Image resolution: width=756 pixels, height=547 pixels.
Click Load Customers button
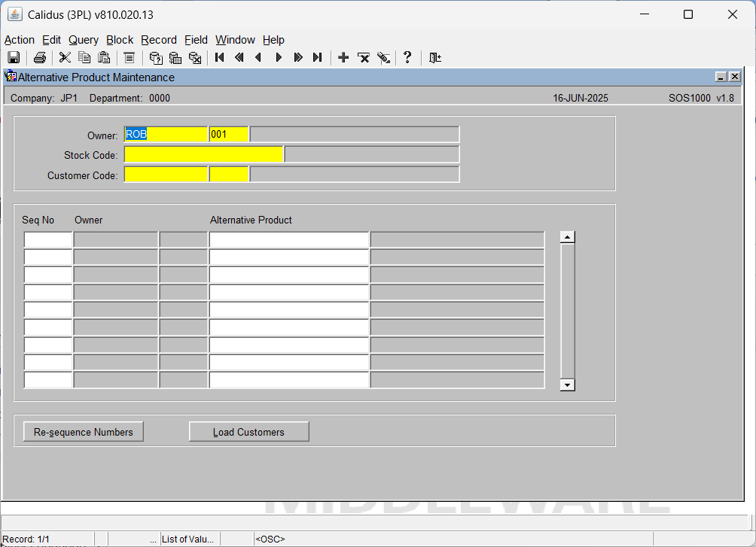coord(248,432)
